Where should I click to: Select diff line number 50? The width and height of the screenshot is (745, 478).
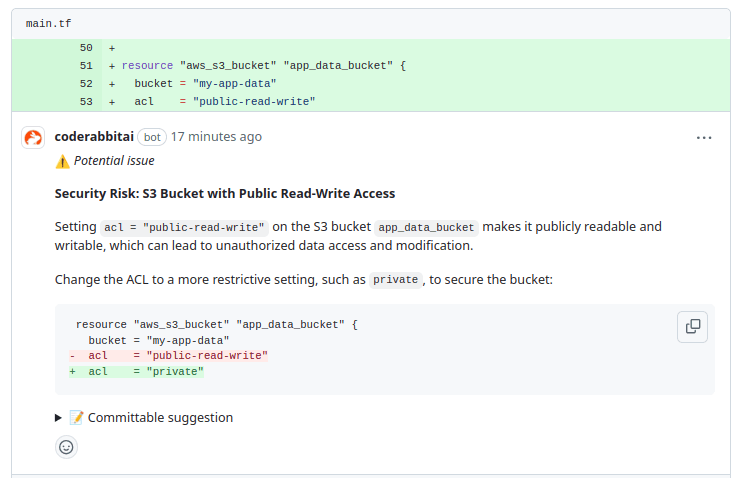[86, 48]
